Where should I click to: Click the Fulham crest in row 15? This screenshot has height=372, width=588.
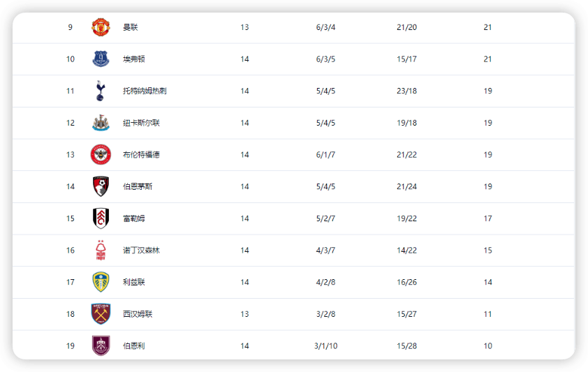pyautogui.click(x=101, y=218)
